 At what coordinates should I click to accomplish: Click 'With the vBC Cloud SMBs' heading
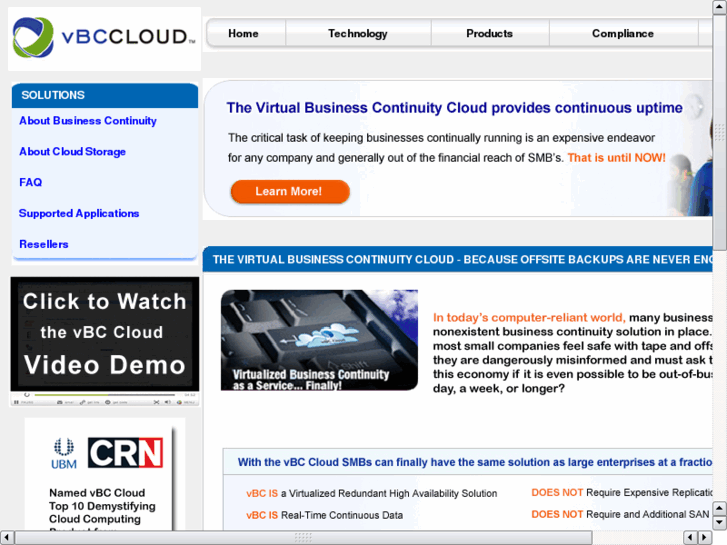coord(475,462)
